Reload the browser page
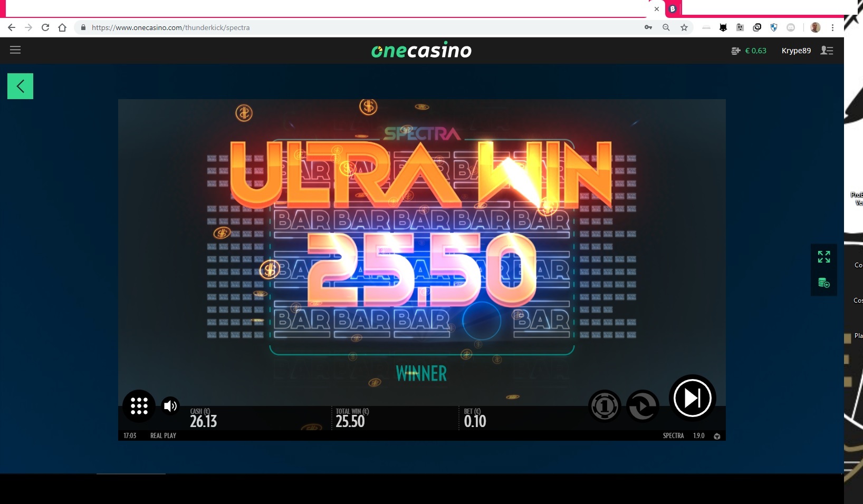Viewport: 863px width, 504px height. (45, 27)
